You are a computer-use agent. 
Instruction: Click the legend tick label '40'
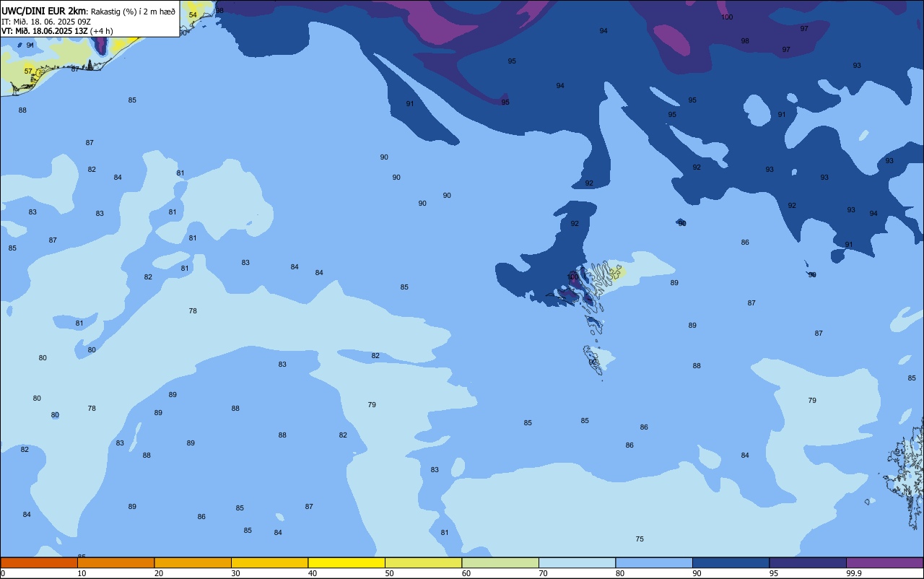pos(313,573)
